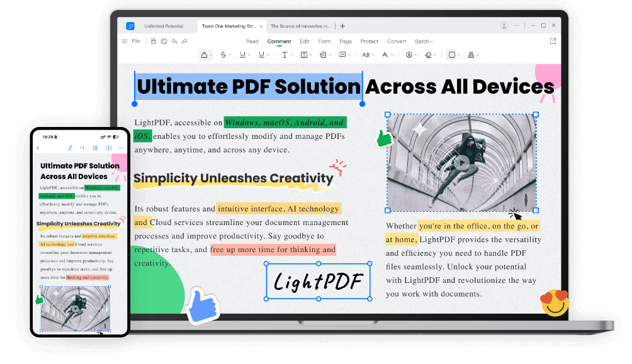Select the Eraser tool
The height and width of the screenshot is (364, 632).
click(429, 55)
